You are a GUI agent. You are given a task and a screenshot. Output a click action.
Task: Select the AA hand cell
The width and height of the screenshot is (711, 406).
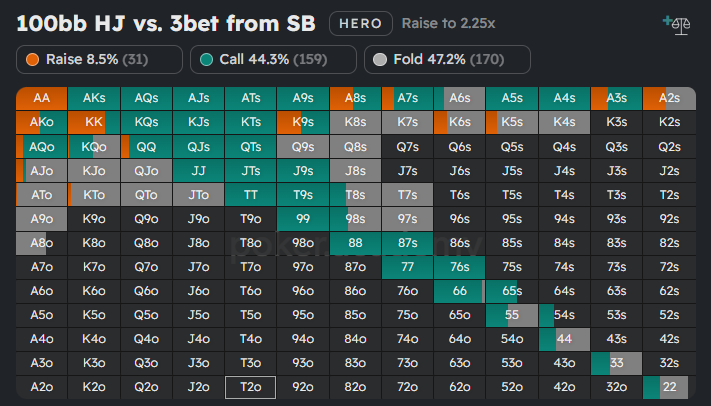[x=42, y=98]
